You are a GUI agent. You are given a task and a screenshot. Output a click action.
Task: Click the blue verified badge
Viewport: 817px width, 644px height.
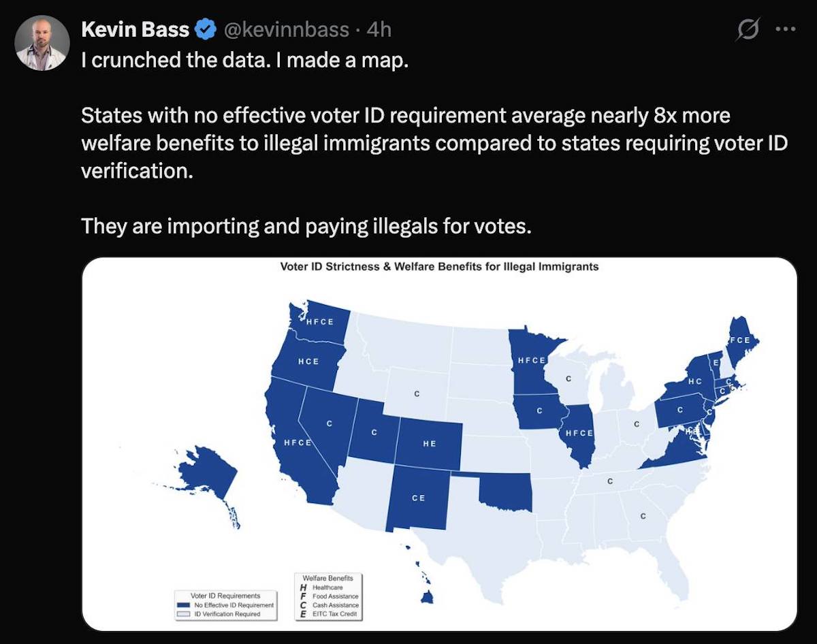point(206,29)
